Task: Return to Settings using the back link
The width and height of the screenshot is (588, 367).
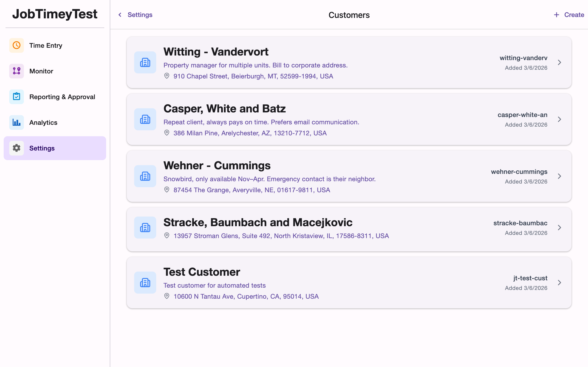Action: (x=140, y=15)
